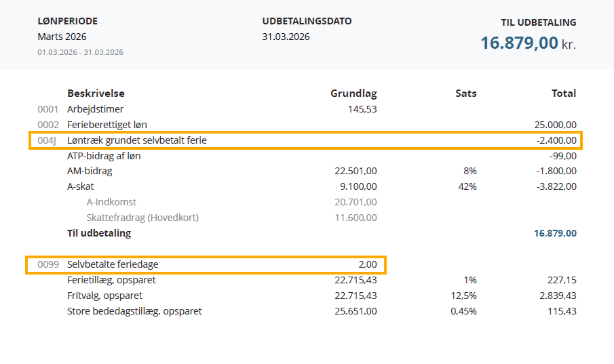Click the period date range 01.03.2026 - 31.03.2026

pyautogui.click(x=80, y=52)
